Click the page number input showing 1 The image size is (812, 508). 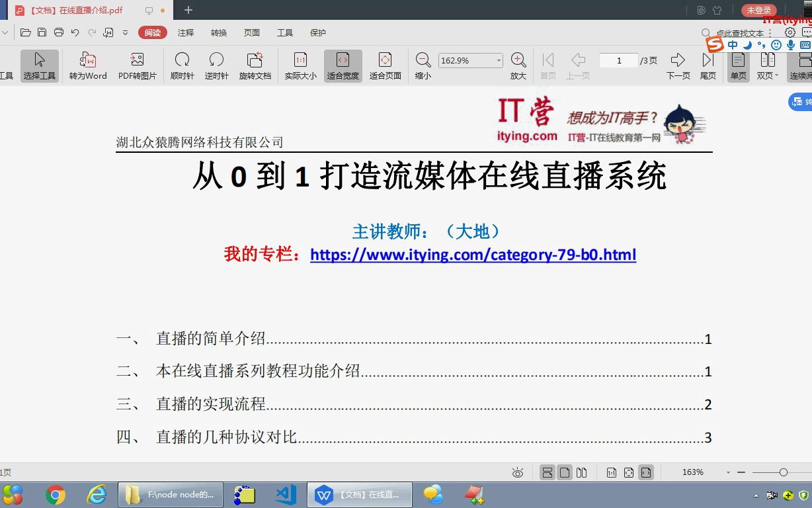tap(618, 60)
